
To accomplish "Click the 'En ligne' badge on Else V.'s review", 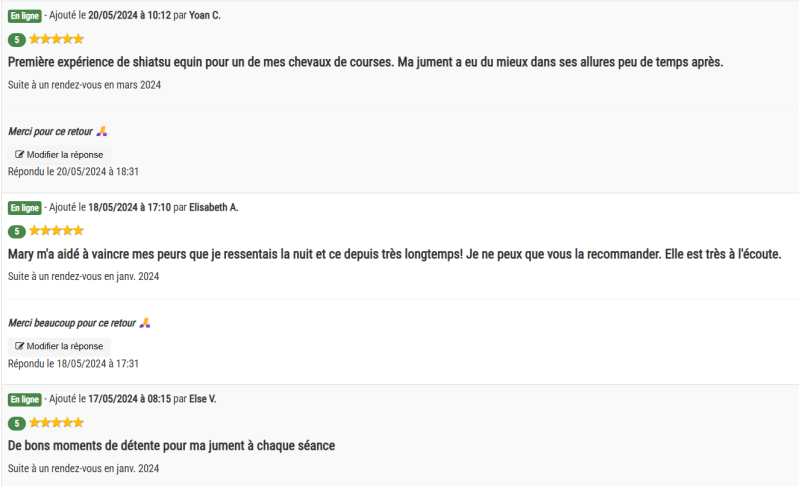I will click(x=24, y=399).
